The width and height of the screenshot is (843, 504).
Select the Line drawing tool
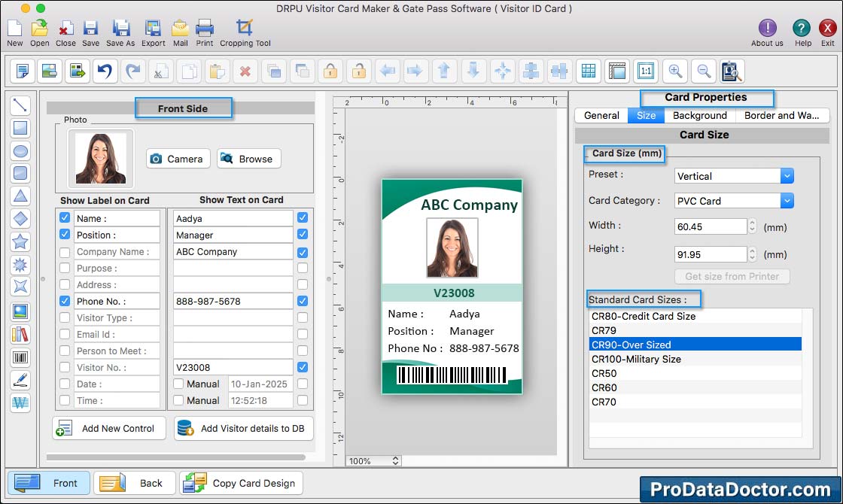click(x=20, y=105)
